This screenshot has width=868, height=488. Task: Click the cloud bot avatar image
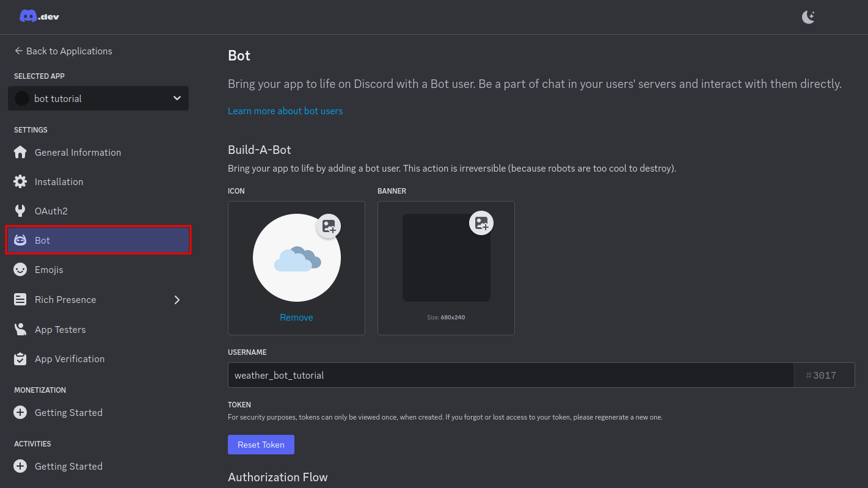point(297,258)
